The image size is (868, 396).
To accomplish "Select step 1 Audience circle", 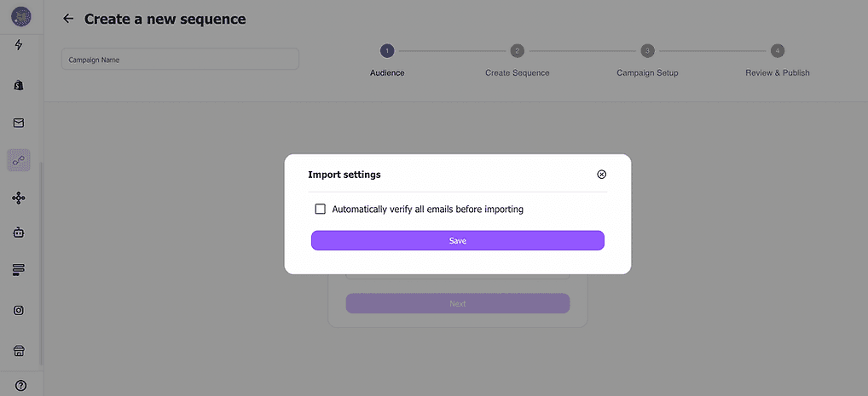I will point(387,51).
